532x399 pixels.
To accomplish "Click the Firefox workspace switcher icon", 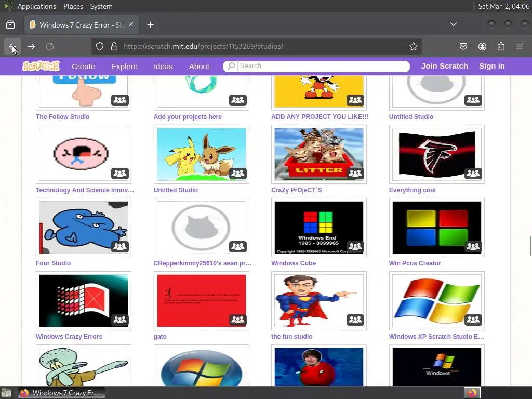I will 472,393.
